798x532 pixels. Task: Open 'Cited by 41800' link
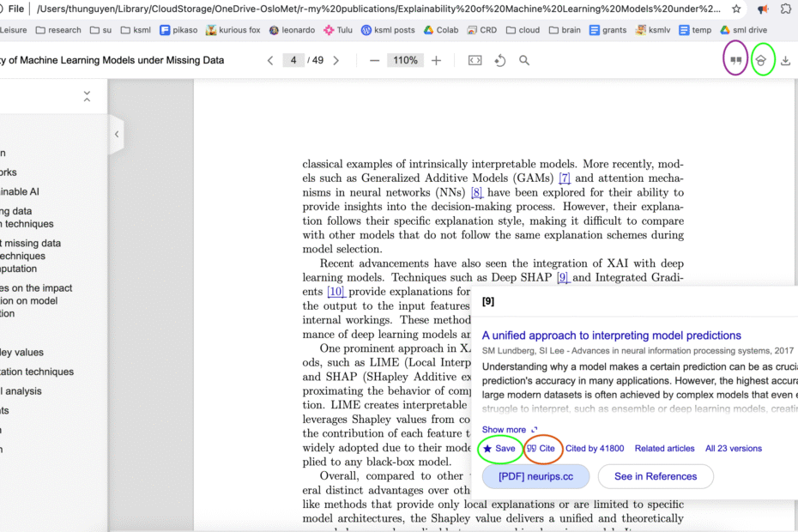[595, 449]
